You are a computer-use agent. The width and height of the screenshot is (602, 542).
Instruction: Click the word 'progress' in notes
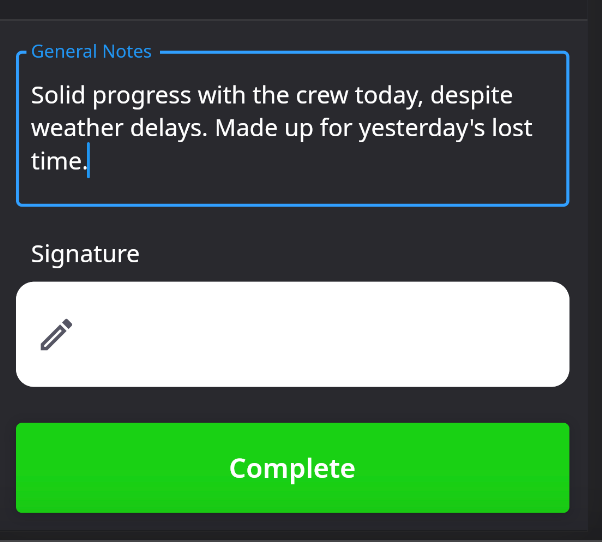click(142, 96)
